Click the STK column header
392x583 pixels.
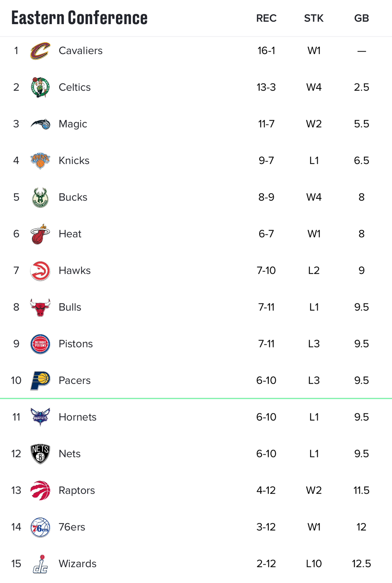314,18
